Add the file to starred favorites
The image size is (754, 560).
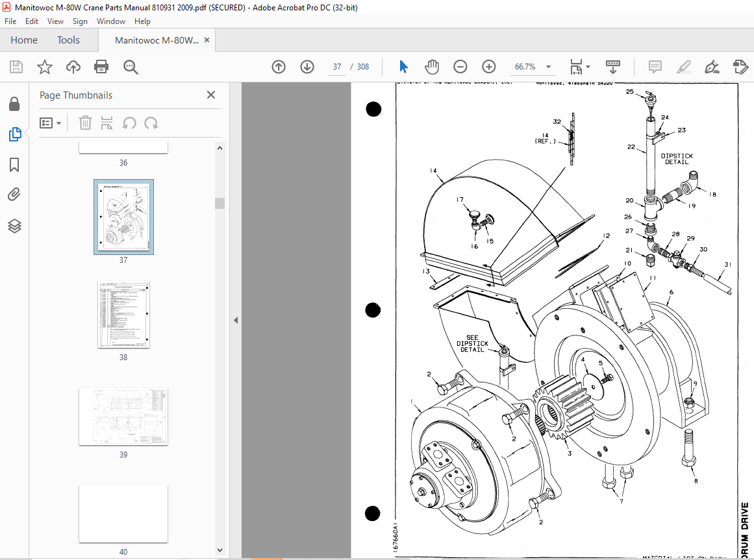click(45, 67)
